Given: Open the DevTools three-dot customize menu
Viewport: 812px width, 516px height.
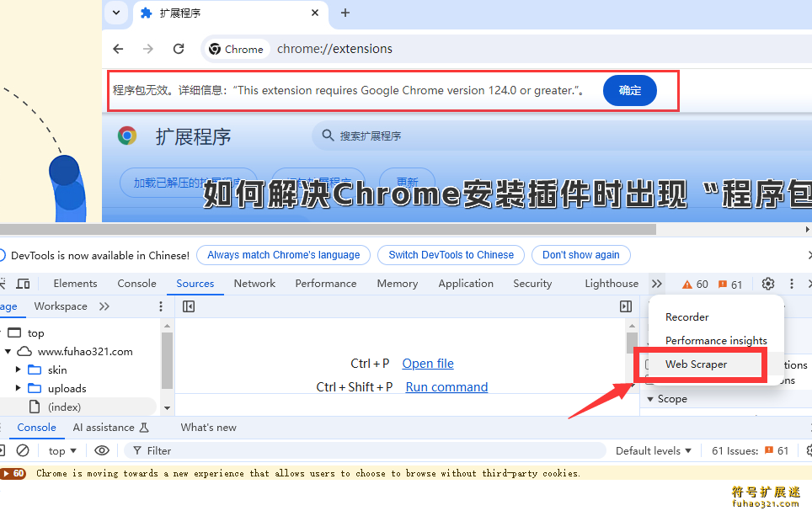Looking at the screenshot, I should pyautogui.click(x=791, y=284).
